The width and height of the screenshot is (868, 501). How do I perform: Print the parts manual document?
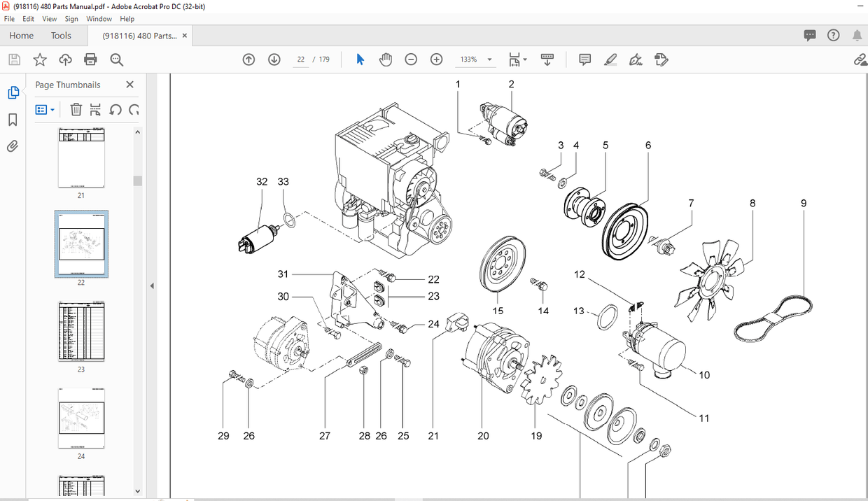pyautogui.click(x=90, y=59)
